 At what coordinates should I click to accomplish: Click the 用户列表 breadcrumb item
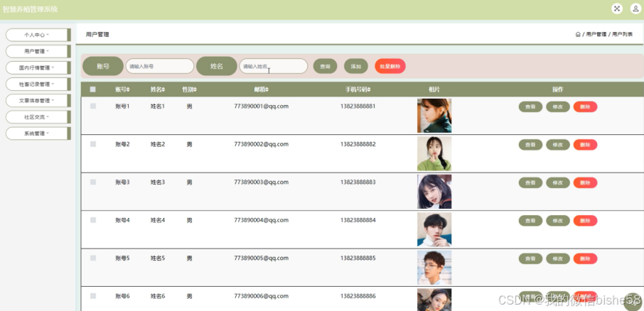622,35
